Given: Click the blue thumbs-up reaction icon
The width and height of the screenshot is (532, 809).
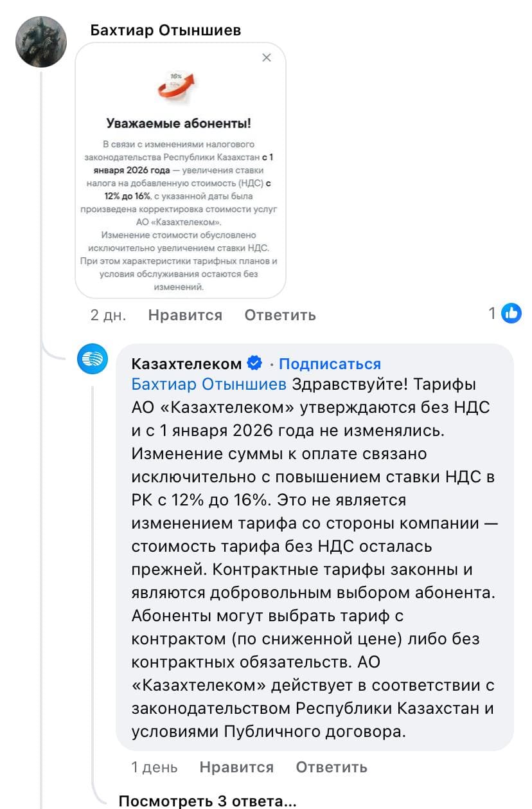Looking at the screenshot, I should [x=511, y=313].
